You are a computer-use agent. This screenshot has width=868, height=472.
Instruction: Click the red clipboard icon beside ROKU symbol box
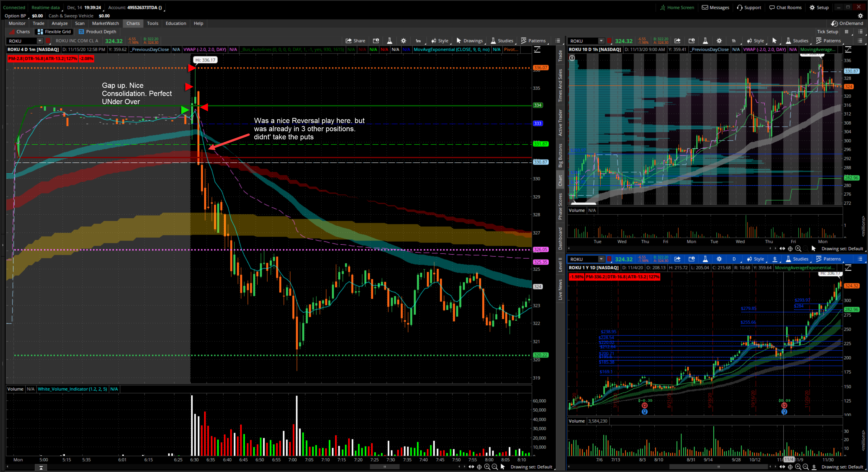coord(48,41)
